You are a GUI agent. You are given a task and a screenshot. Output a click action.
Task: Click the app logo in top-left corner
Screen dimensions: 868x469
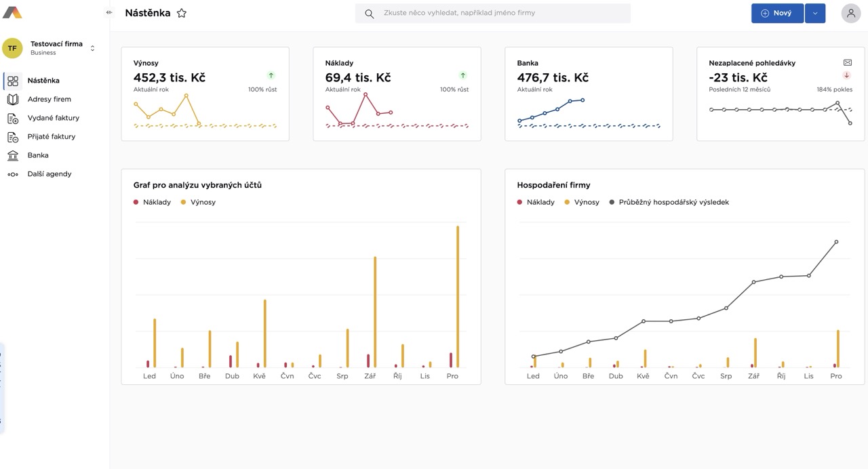click(x=12, y=13)
